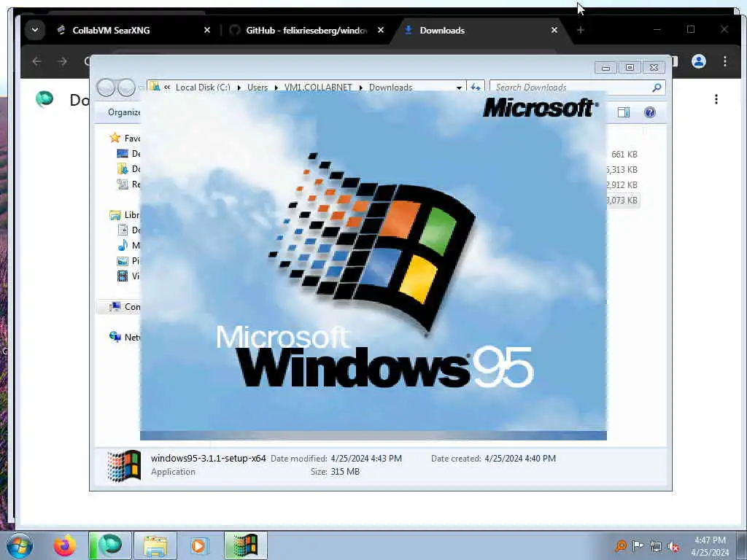Click Local Disk (C:) in address bar
Screen dimensions: 747x560
point(203,87)
